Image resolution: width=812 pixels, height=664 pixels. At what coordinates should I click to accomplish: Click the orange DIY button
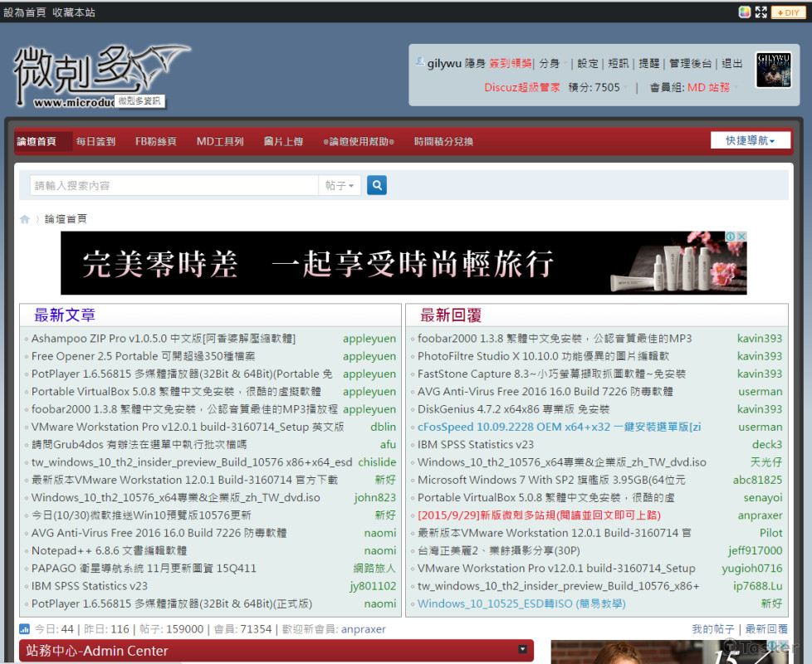click(x=785, y=12)
